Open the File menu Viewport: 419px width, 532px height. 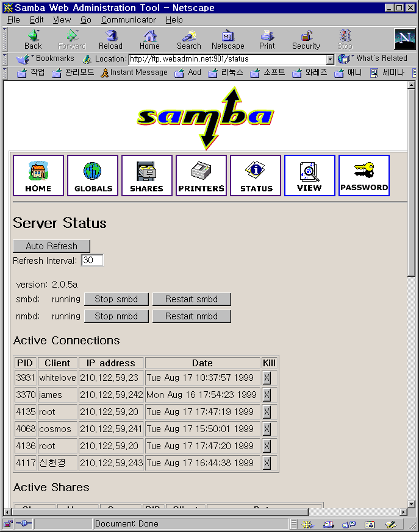click(x=13, y=20)
